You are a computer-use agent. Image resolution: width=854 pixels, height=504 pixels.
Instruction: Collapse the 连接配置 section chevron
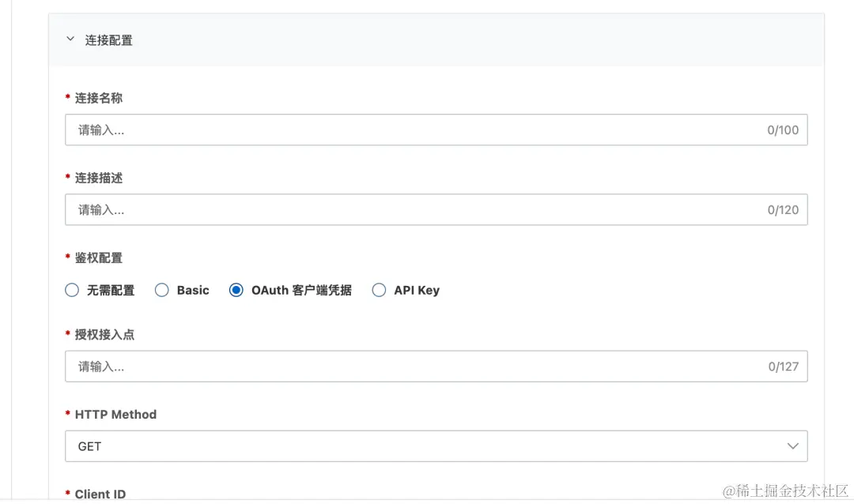click(70, 39)
